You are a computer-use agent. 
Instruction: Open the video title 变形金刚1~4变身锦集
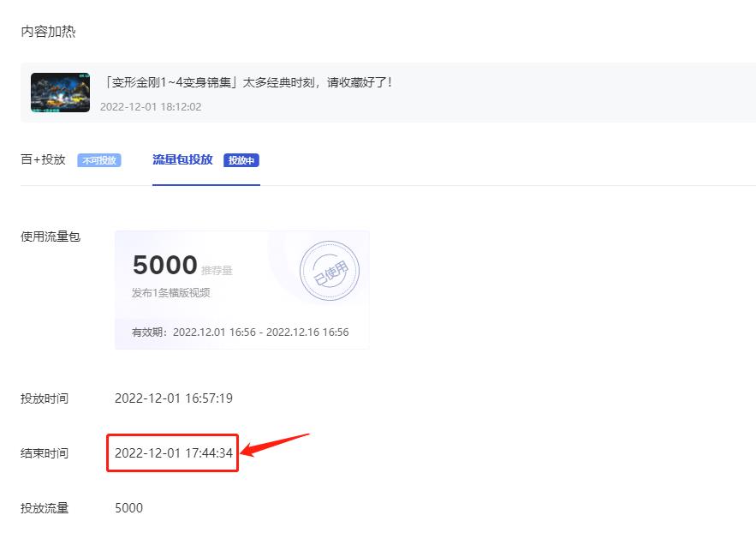click(247, 83)
